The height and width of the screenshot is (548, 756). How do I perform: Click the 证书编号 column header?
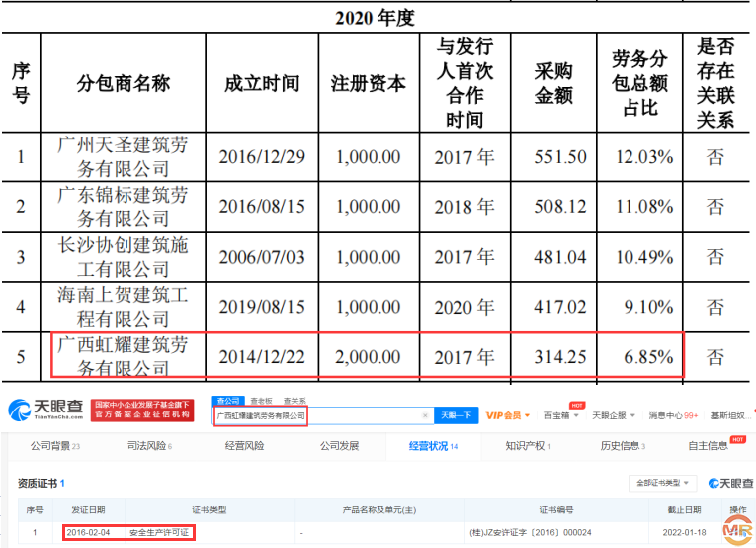[556, 510]
